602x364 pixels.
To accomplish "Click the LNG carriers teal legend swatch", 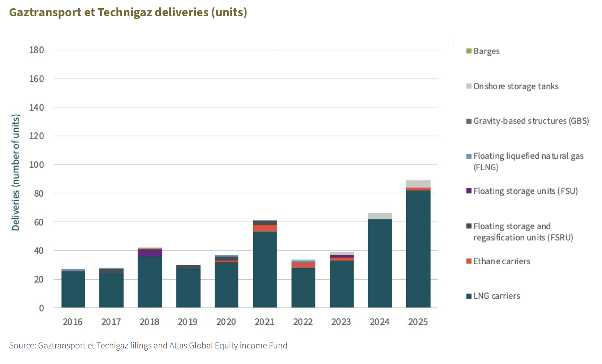I will 469,296.
